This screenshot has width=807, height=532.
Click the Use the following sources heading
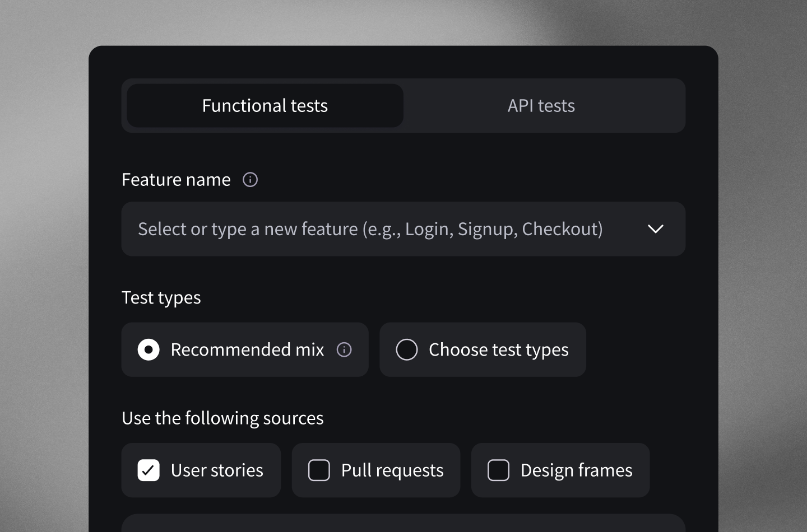[222, 418]
